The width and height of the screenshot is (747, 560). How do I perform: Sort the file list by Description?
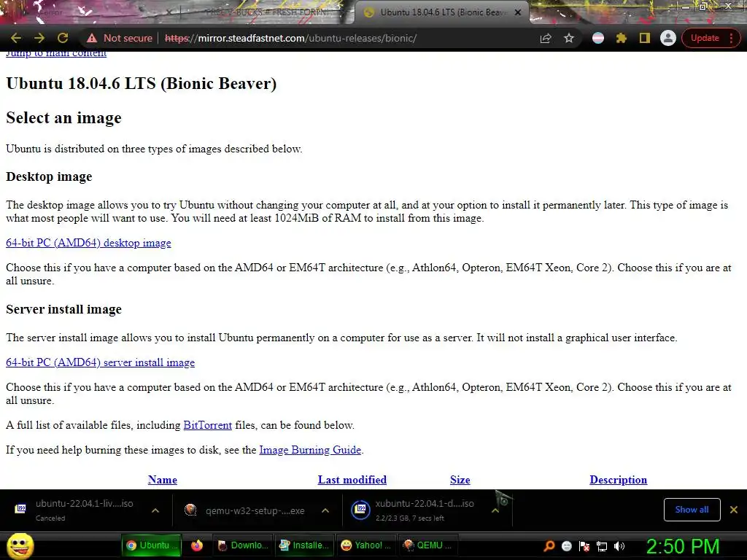tap(619, 480)
